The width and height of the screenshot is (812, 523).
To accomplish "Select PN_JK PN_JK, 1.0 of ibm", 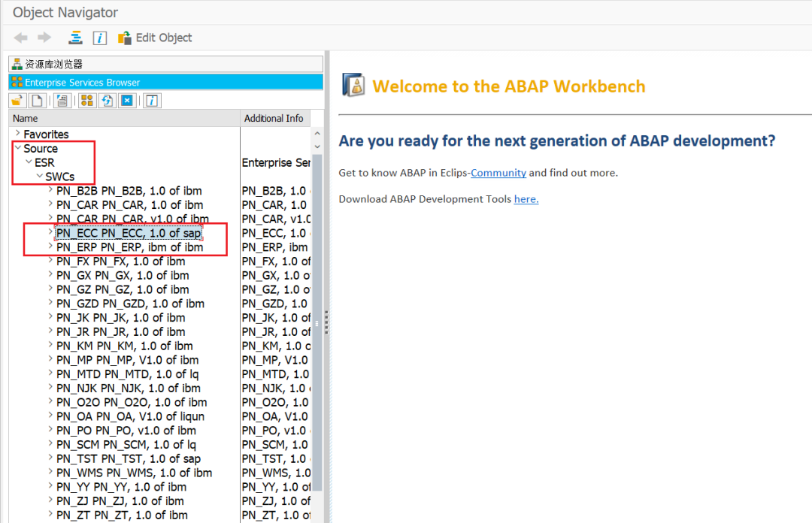I will (120, 317).
